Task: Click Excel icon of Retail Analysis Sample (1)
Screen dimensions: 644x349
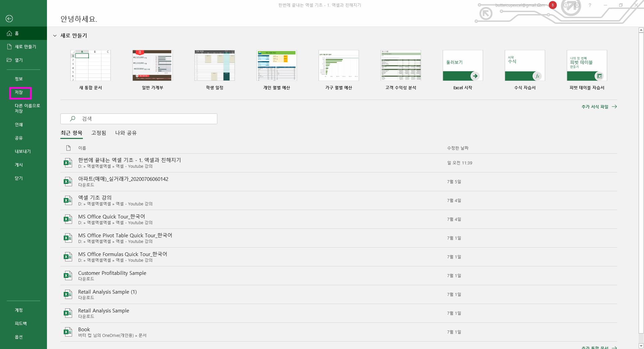Action: pos(68,294)
